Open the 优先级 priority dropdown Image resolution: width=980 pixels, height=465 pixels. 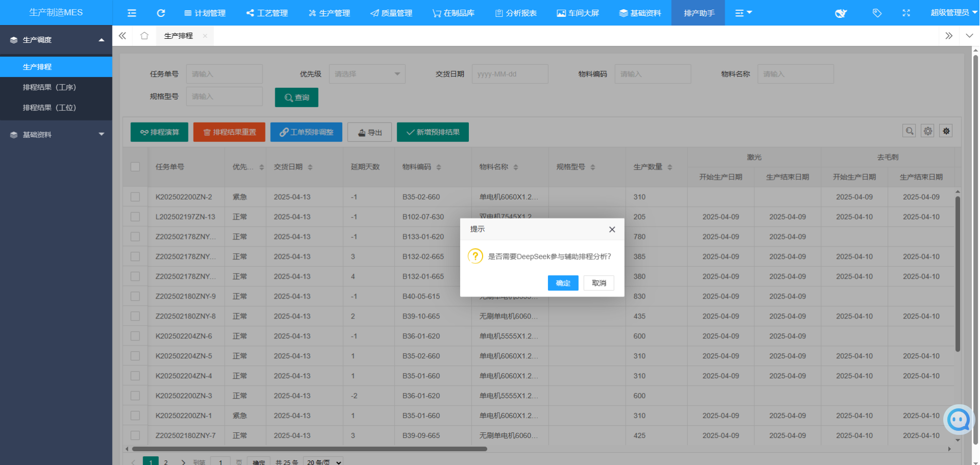(367, 74)
